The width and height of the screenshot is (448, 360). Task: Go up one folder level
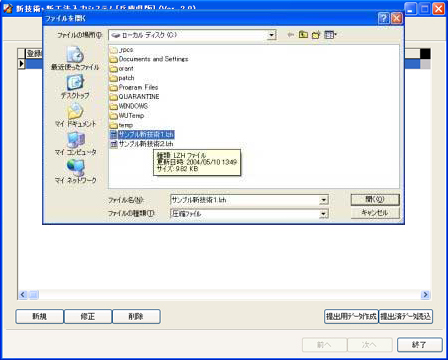click(x=303, y=35)
